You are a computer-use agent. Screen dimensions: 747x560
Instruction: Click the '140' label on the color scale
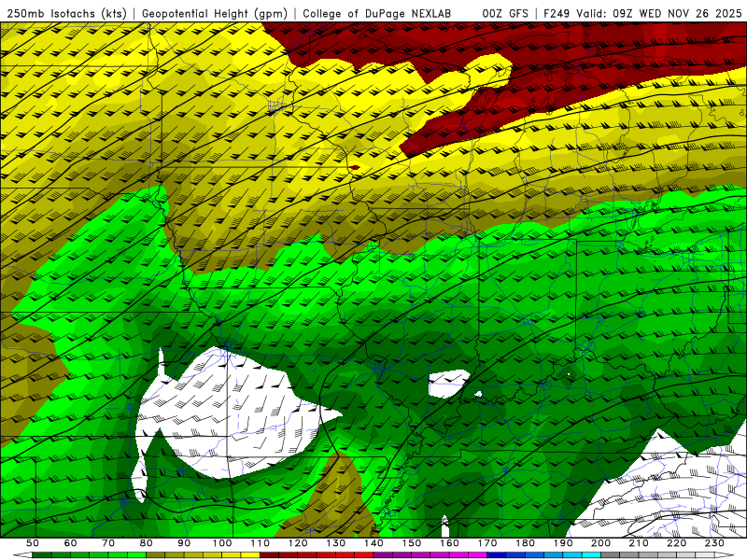373,543
